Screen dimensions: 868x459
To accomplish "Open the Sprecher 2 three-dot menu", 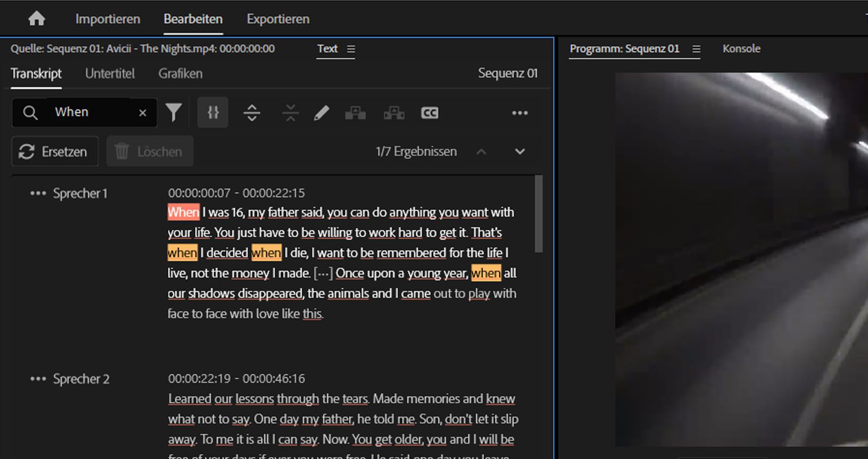I will click(x=38, y=379).
